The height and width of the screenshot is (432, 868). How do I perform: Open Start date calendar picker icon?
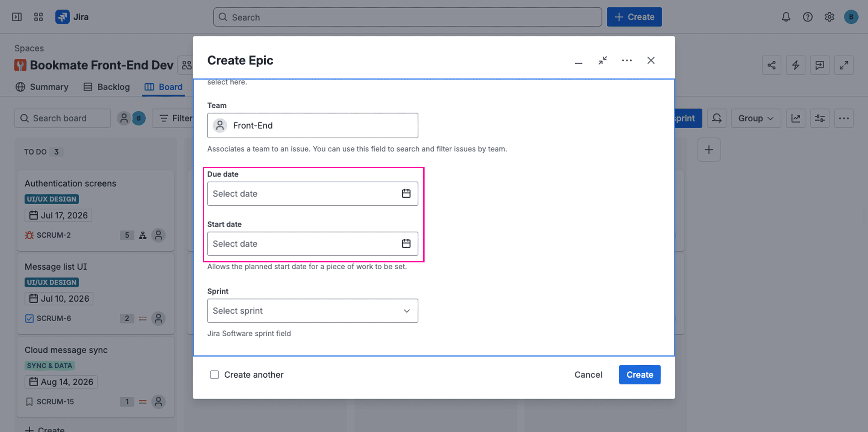tap(406, 243)
